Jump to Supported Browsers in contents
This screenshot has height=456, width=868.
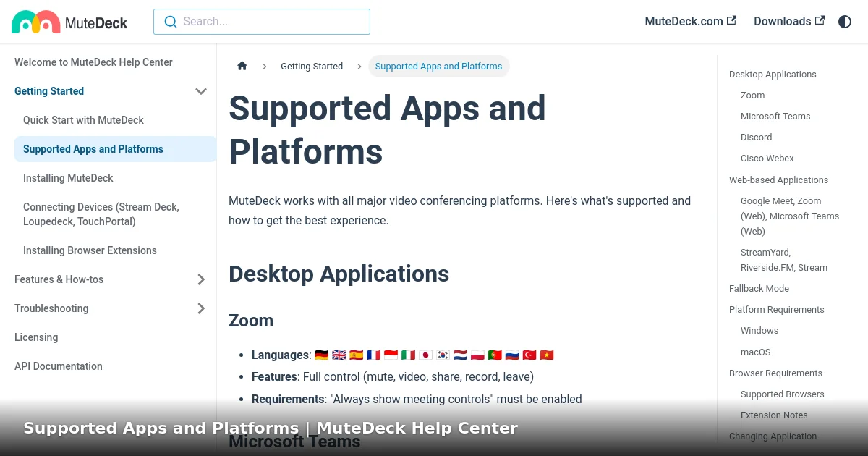point(782,394)
